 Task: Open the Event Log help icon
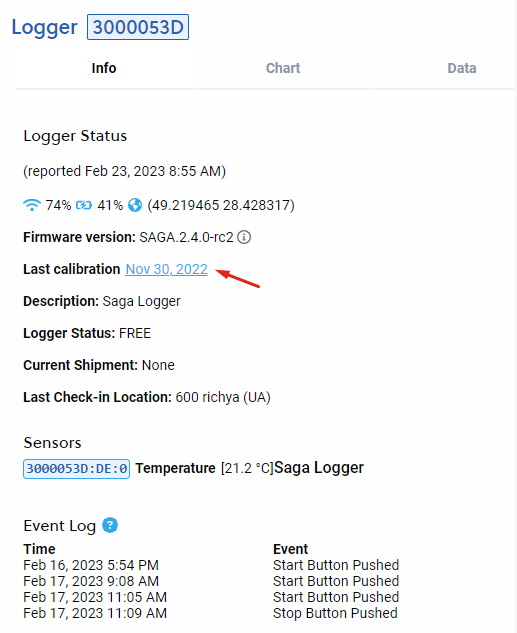(110, 525)
